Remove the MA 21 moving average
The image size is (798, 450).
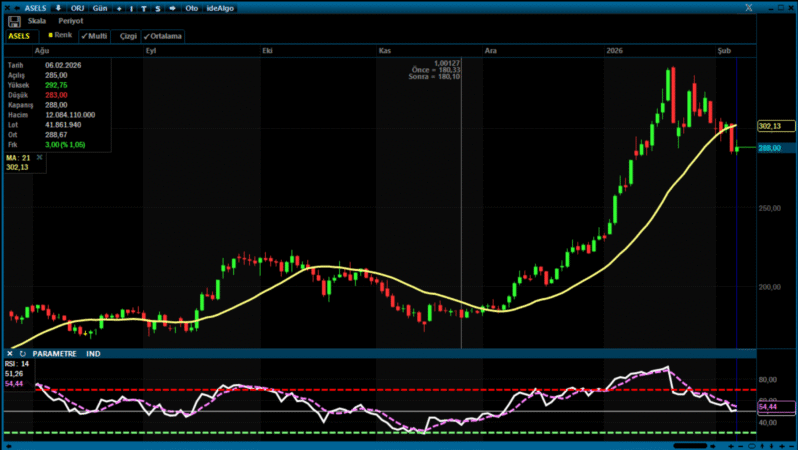pyautogui.click(x=40, y=157)
